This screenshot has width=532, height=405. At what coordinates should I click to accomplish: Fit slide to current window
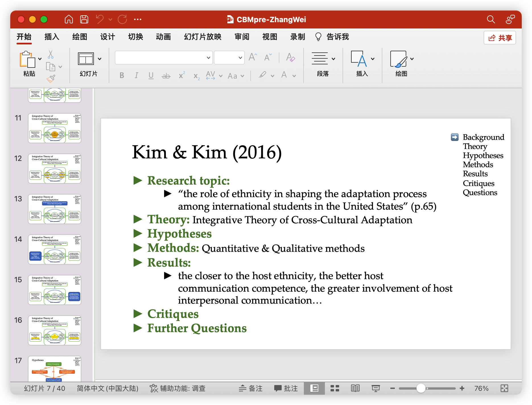[x=504, y=388]
